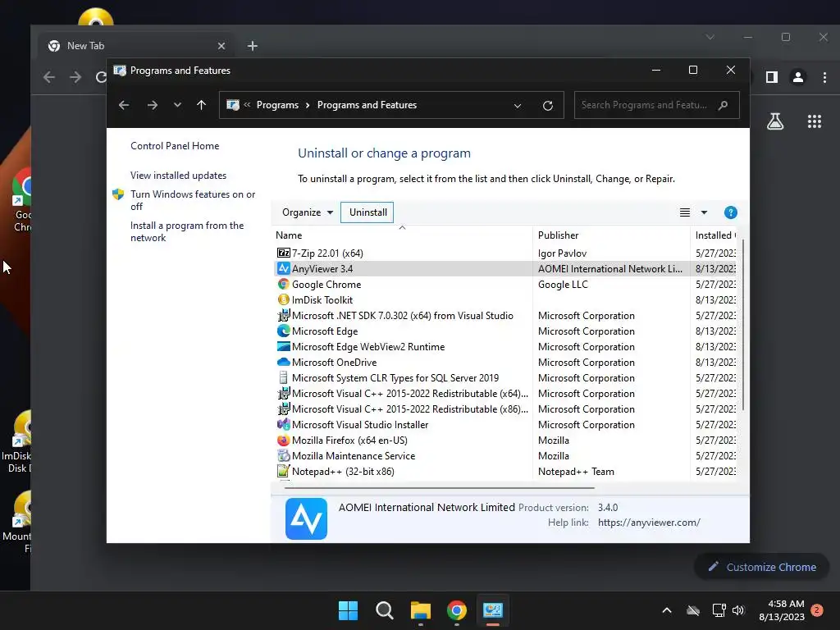Click the large AnyViewer logo in details pane

pos(306,518)
